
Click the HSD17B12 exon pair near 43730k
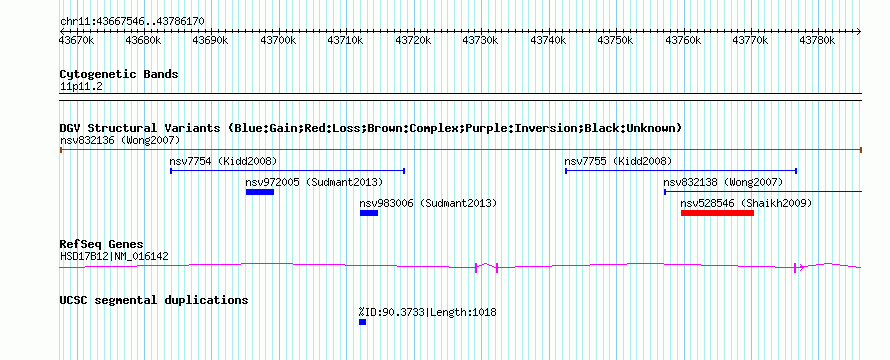[x=486, y=267]
